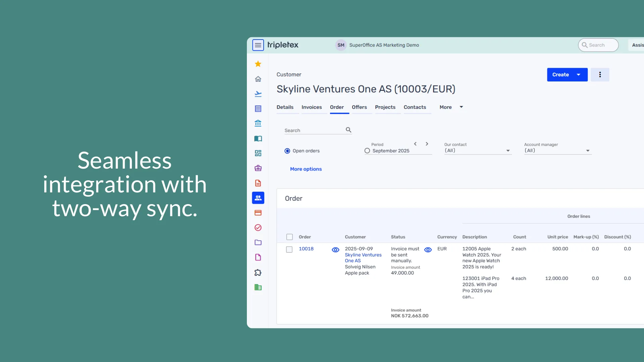Select the Period September 2025 radio button
This screenshot has height=362, width=644.
pyautogui.click(x=367, y=151)
